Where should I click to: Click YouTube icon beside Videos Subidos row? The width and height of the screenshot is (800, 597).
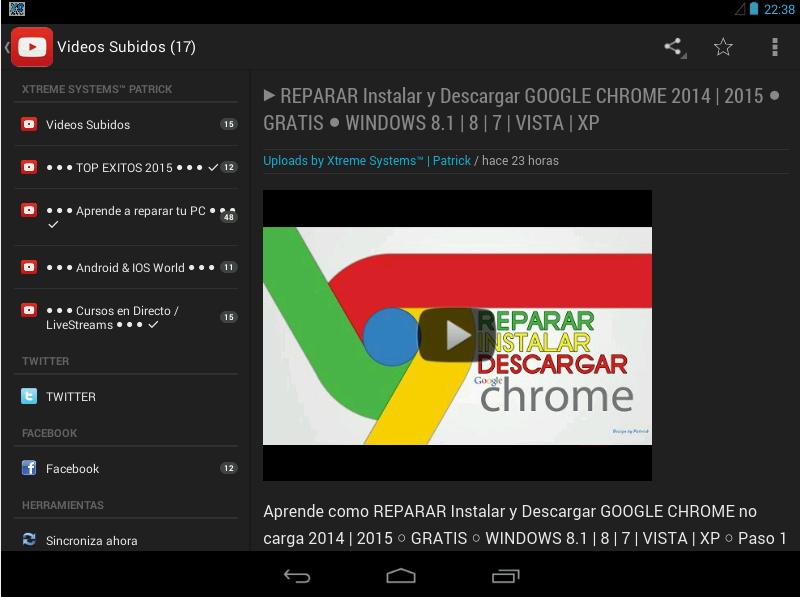pyautogui.click(x=29, y=124)
